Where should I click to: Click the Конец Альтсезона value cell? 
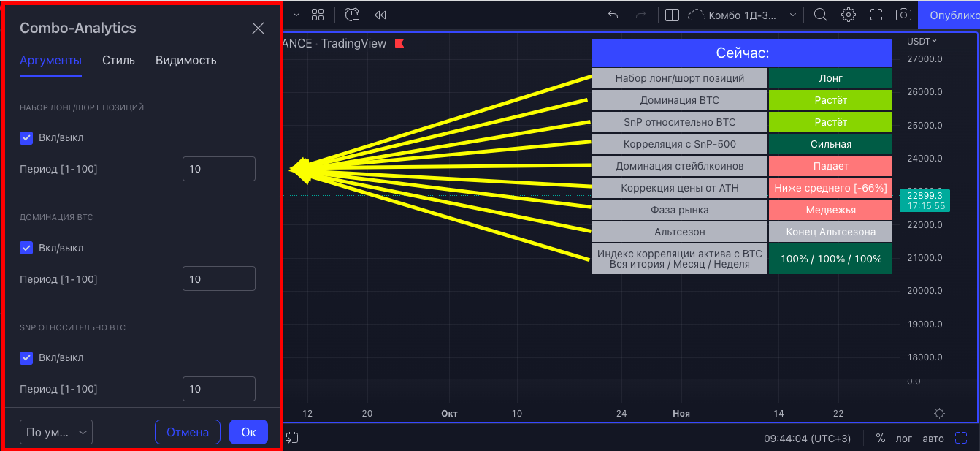click(830, 232)
